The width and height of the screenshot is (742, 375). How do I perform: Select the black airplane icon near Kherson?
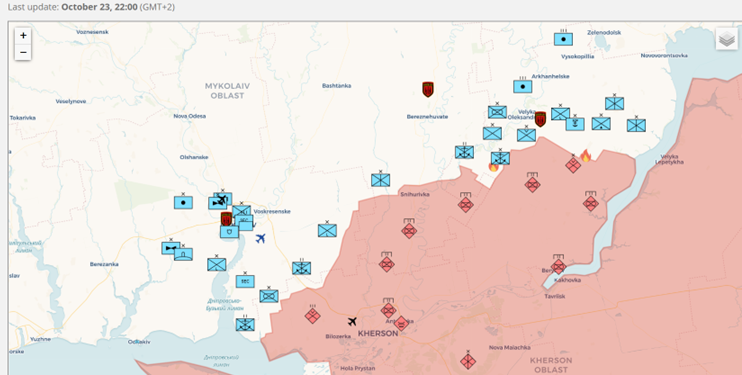352,321
